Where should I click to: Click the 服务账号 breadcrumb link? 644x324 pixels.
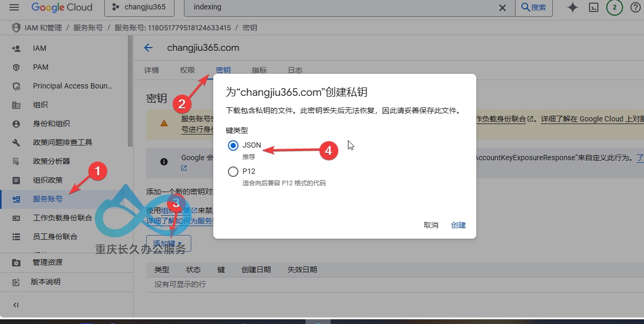(88, 28)
